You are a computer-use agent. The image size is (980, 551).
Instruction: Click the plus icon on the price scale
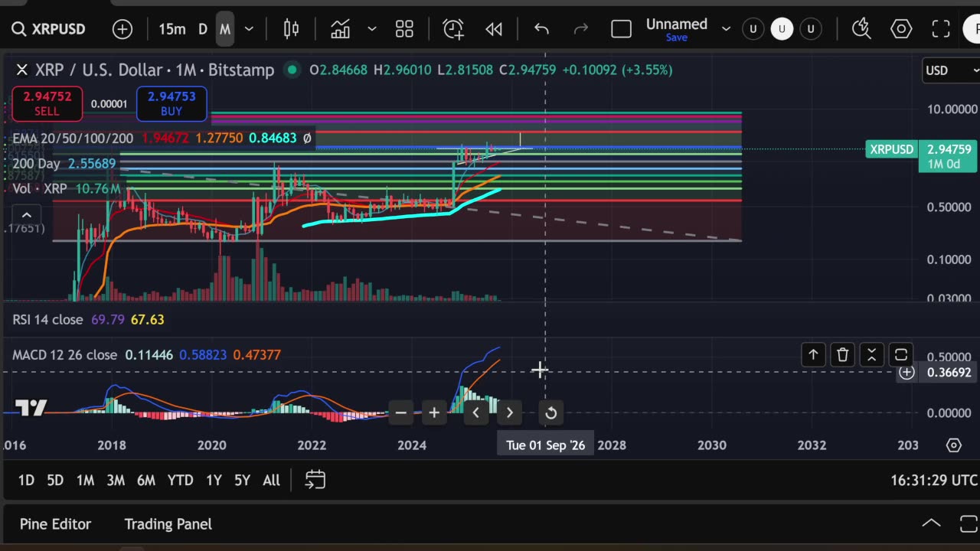(x=906, y=372)
